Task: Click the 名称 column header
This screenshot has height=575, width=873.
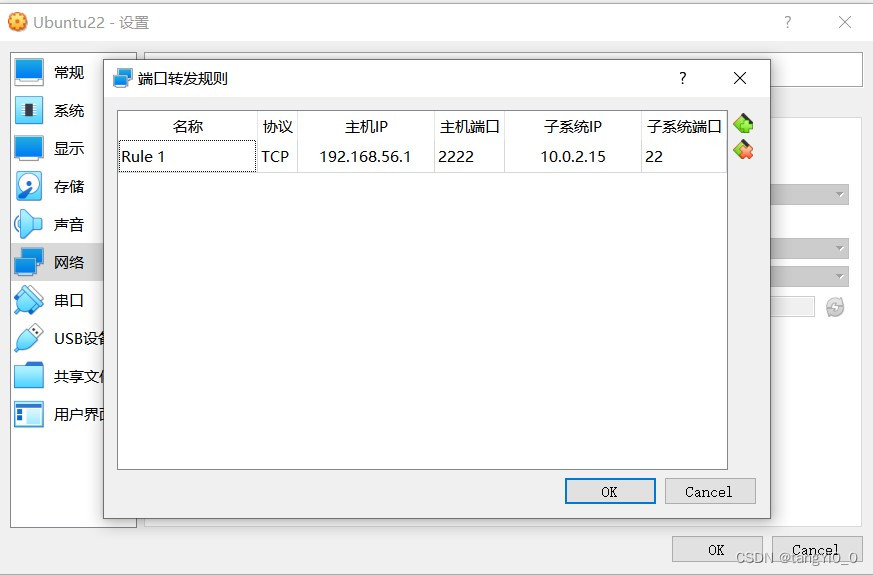Action: click(x=188, y=126)
